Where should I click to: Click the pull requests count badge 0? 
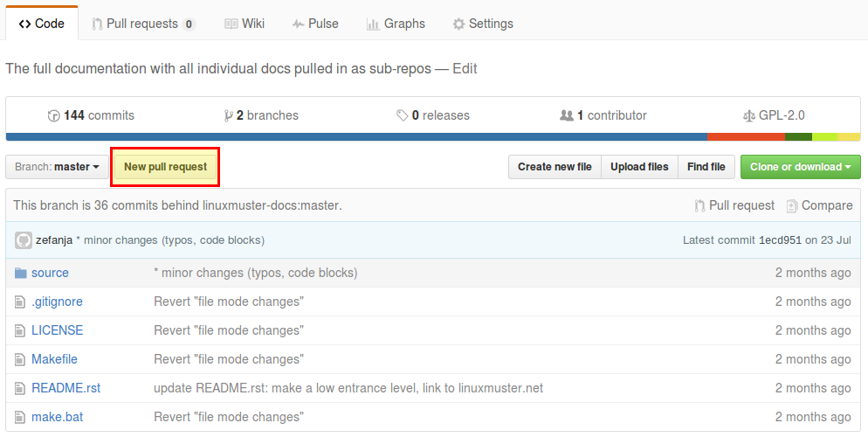pos(189,24)
